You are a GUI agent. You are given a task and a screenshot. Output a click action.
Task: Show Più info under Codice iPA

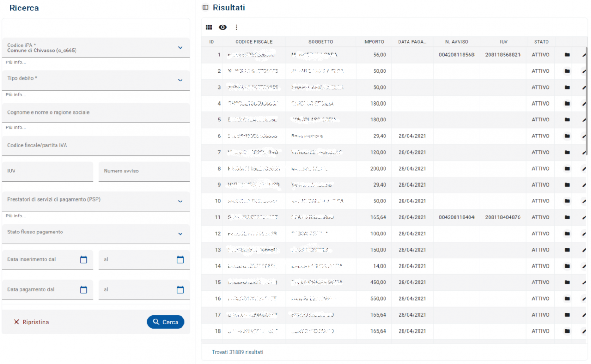16,62
